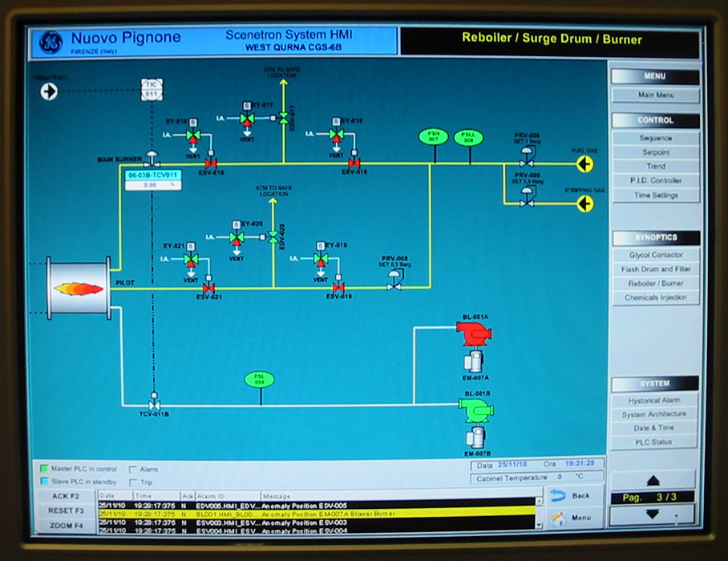This screenshot has height=561, width=728.
Task: Click the alarm list scroll up arrow
Action: tap(539, 501)
